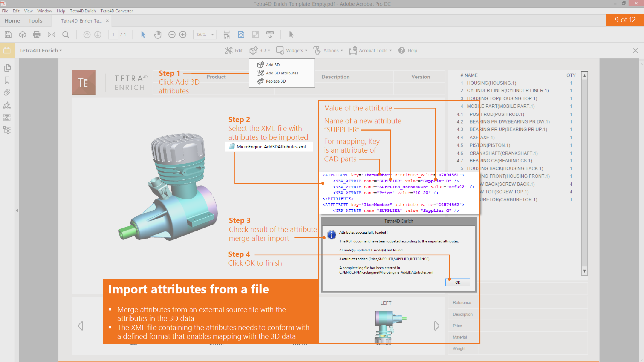Open the 3D dropdown menu
Screen dimensions: 644x362
click(260, 50)
